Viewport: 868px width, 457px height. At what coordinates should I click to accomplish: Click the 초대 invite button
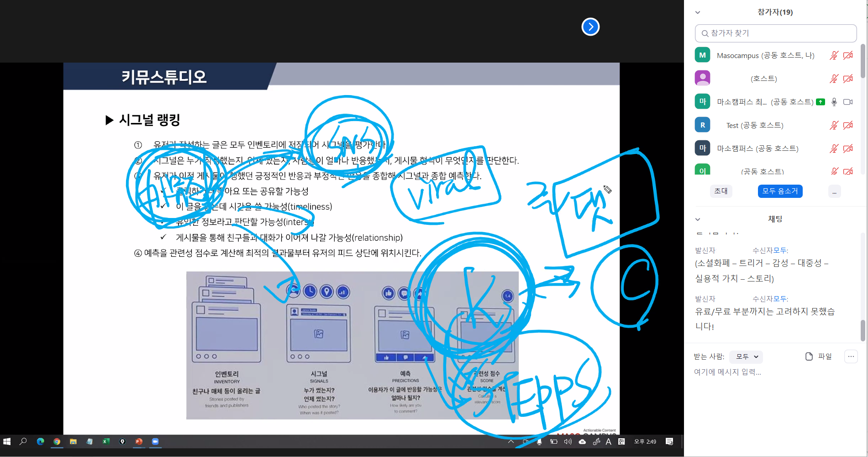point(721,191)
